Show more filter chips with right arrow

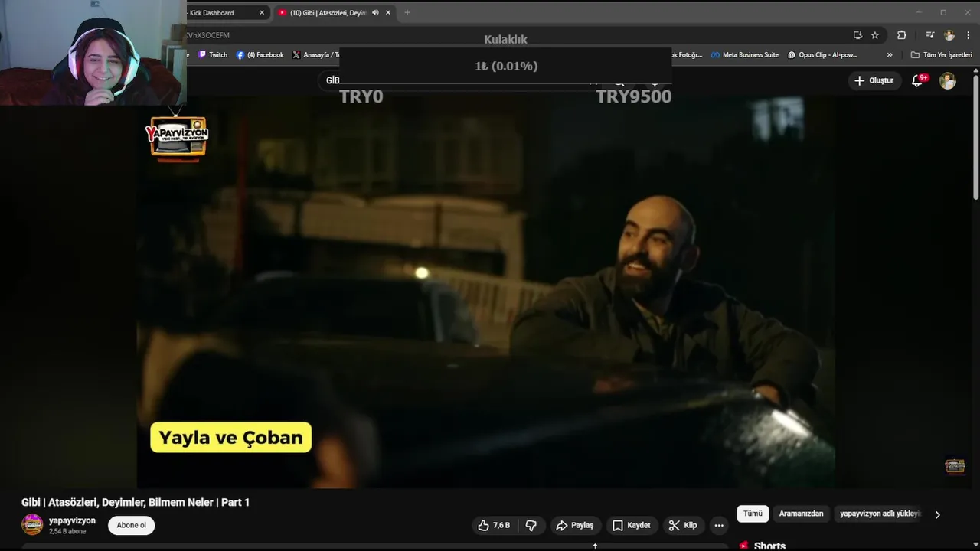(937, 514)
